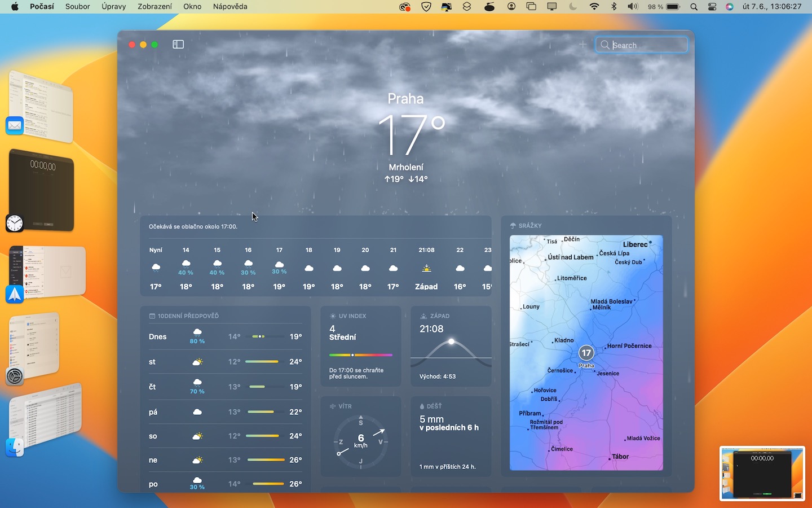Screen dimensions: 812x508
Task: Click the cloud icon in the pá row
Action: (x=197, y=412)
